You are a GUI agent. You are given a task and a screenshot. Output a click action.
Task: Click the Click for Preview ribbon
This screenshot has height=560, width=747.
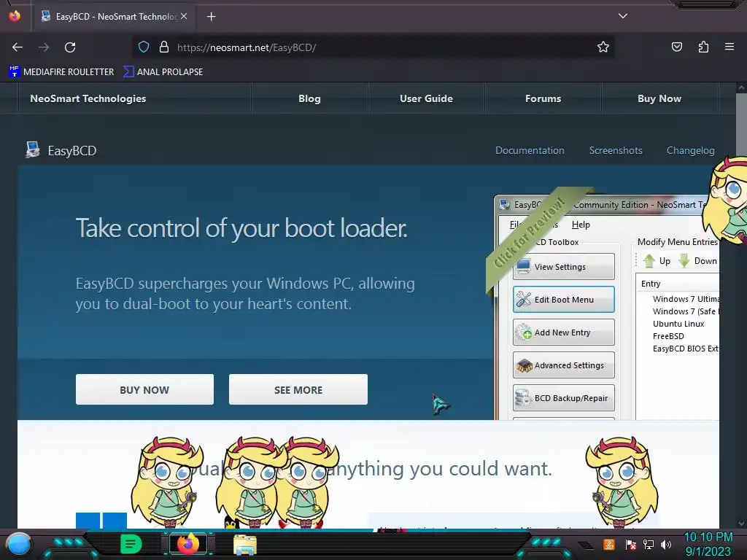click(531, 232)
